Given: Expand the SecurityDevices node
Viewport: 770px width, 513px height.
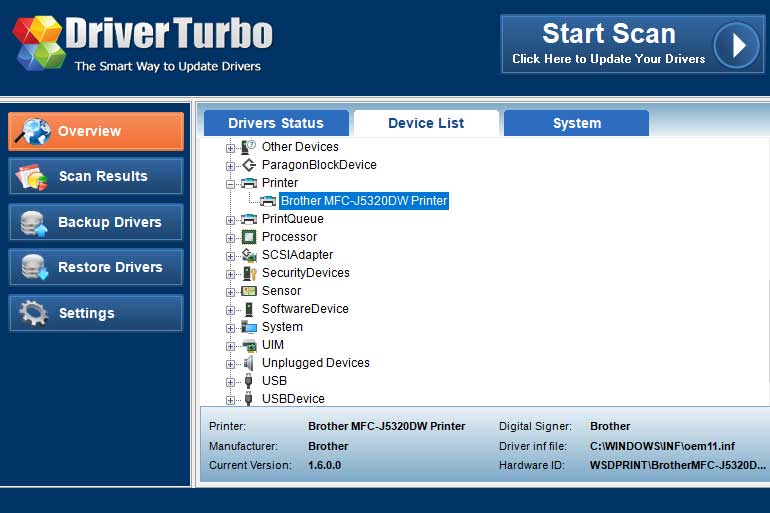Looking at the screenshot, I should coord(230,274).
